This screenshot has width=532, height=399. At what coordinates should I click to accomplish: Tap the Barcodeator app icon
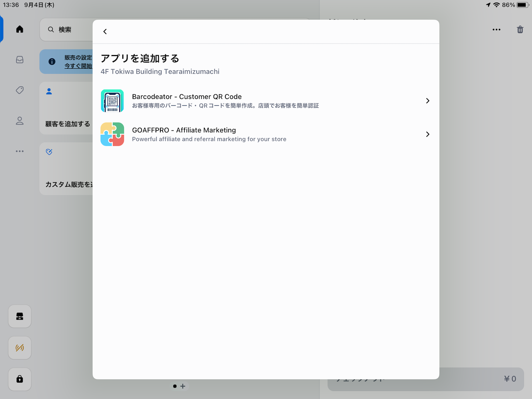click(x=112, y=100)
